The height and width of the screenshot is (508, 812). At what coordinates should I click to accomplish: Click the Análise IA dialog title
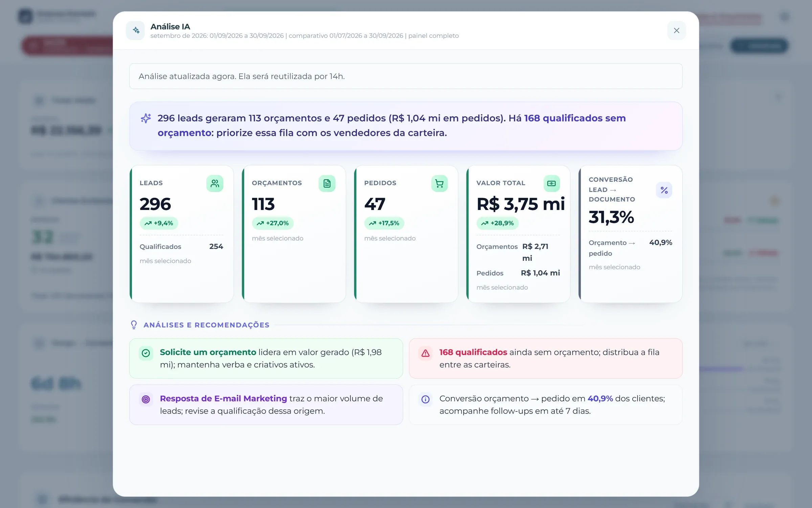(x=170, y=26)
